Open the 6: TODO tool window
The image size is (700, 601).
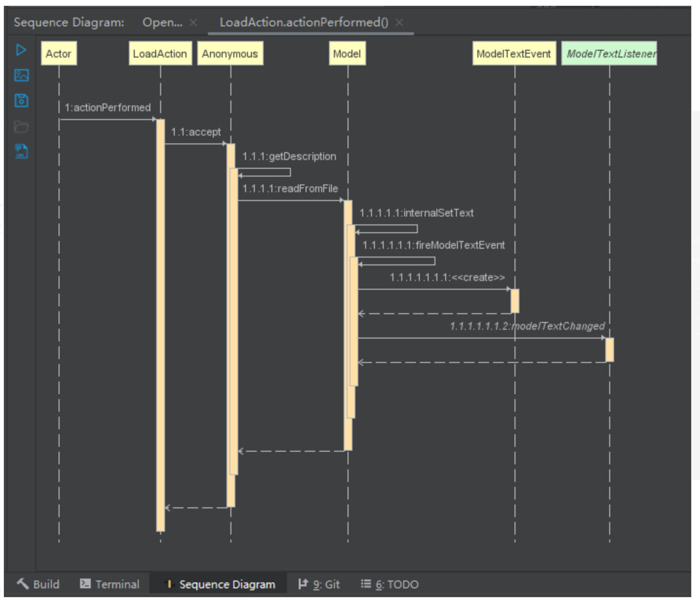click(x=390, y=584)
